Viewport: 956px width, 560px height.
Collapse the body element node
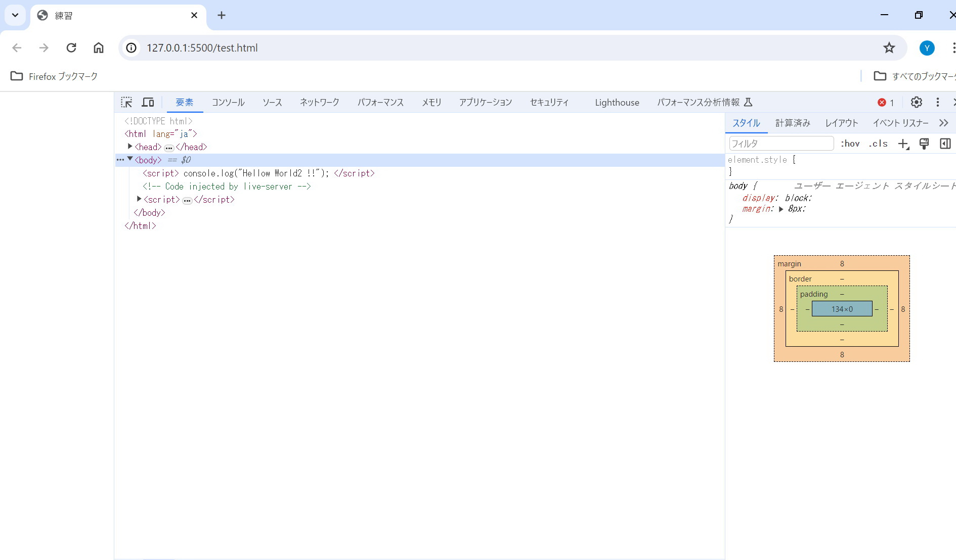coord(130,159)
